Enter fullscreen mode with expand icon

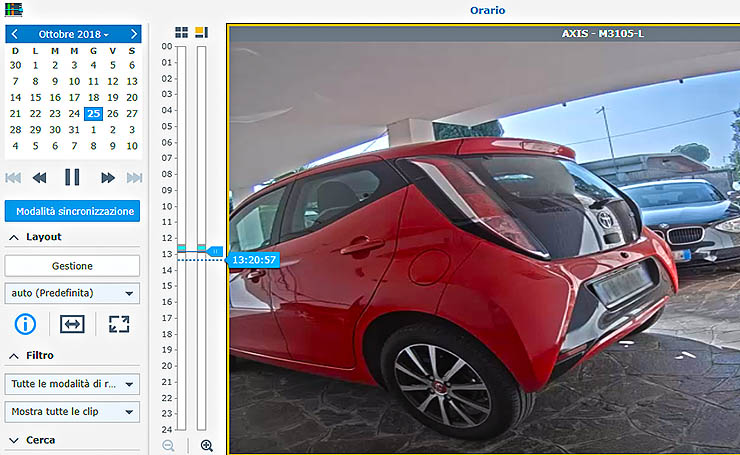point(119,324)
